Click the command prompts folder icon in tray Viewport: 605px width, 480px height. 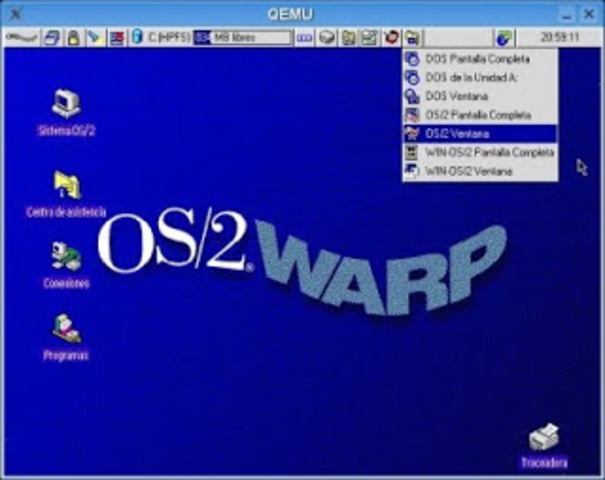pyautogui.click(x=412, y=38)
